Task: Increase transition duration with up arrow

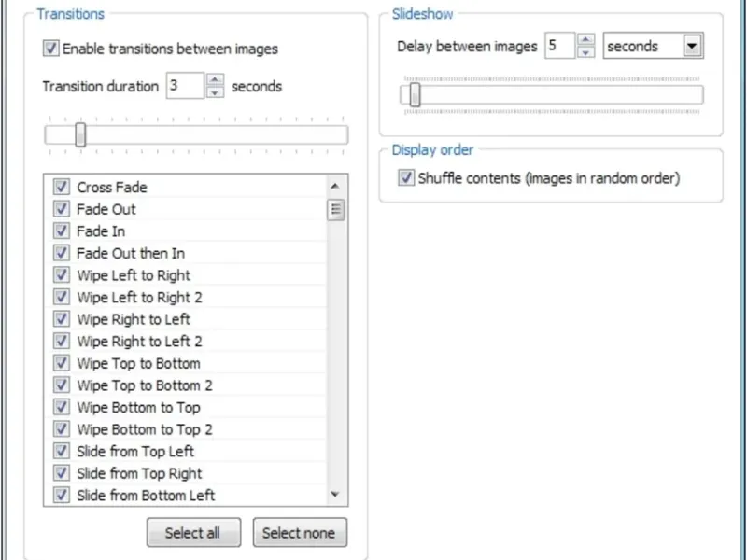Action: 216,80
